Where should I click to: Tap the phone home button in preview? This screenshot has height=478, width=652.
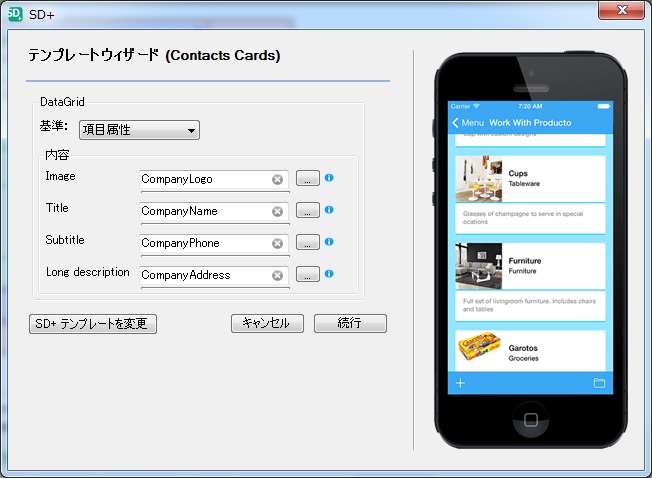[x=531, y=419]
